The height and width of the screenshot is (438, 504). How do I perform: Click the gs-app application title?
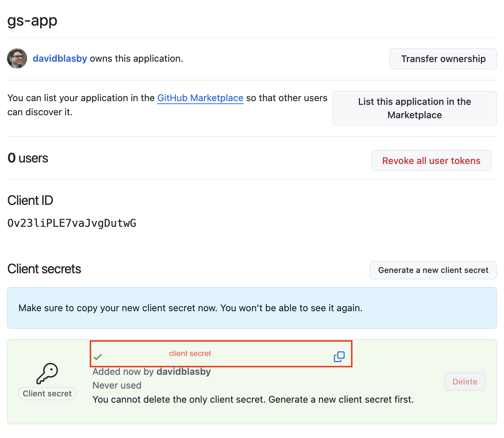(32, 21)
